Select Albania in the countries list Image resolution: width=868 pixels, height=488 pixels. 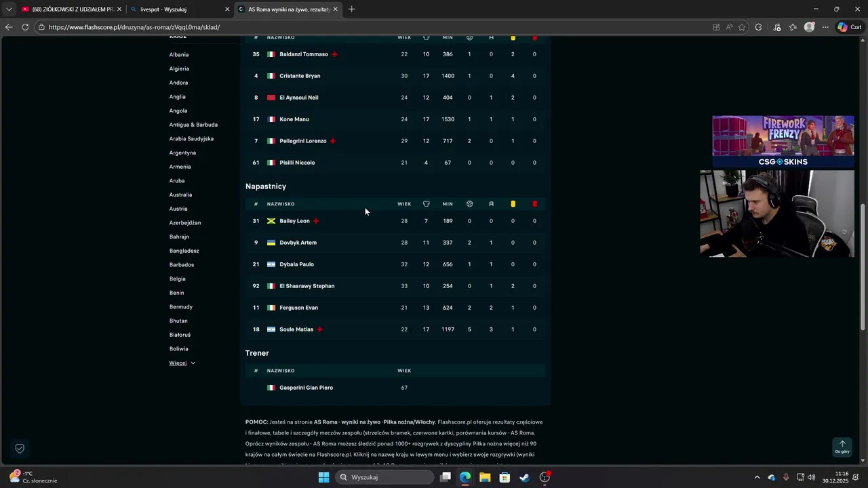[x=179, y=55]
